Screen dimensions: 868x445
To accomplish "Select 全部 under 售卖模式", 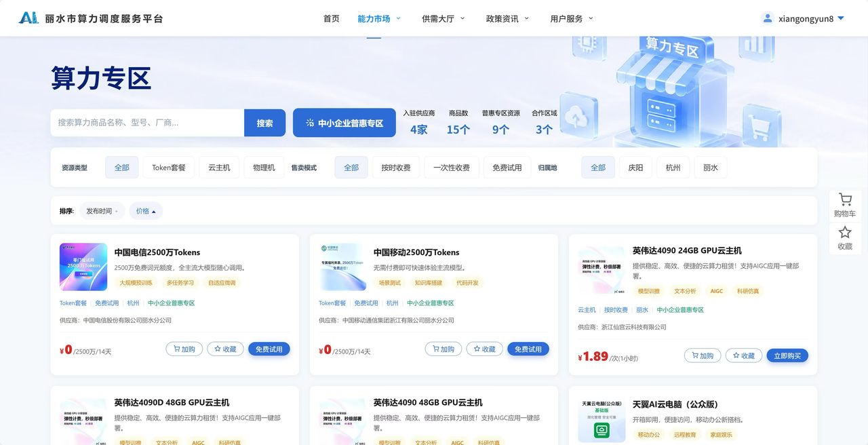I will coord(351,168).
